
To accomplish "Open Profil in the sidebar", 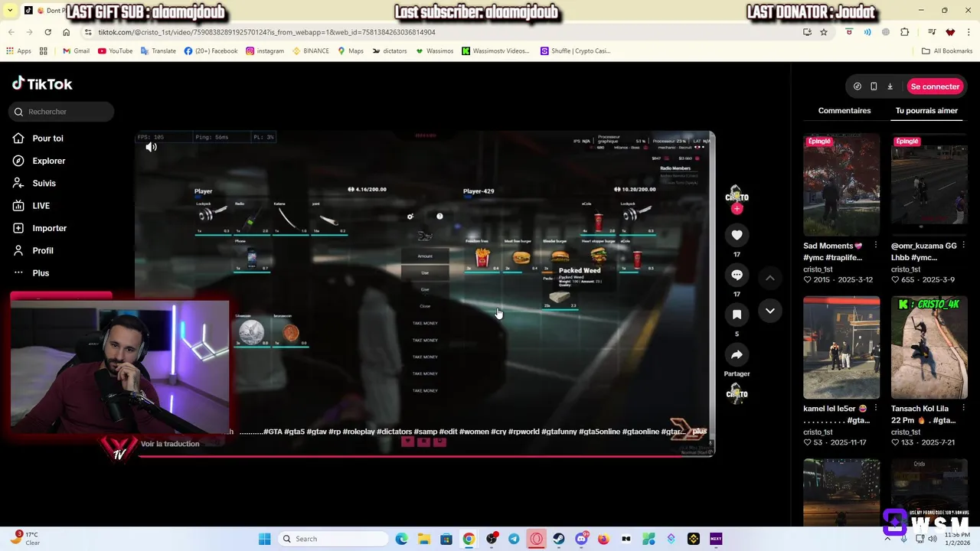I will click(43, 250).
